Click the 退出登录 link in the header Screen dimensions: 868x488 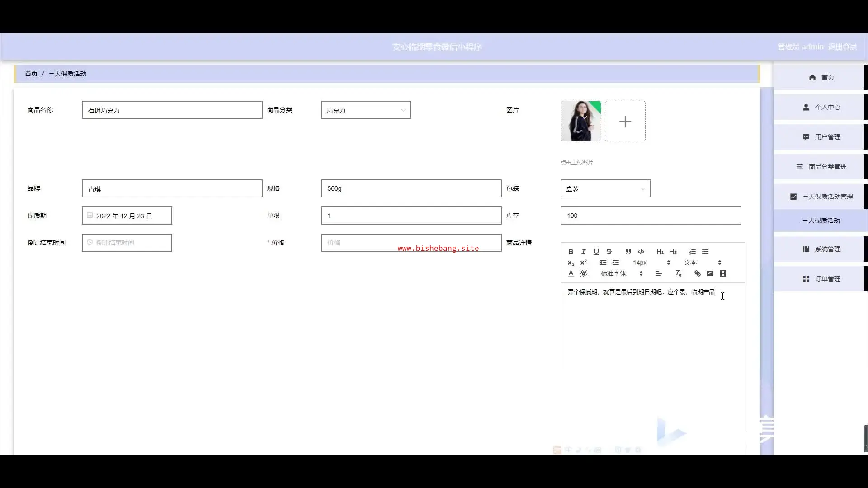tap(842, 47)
